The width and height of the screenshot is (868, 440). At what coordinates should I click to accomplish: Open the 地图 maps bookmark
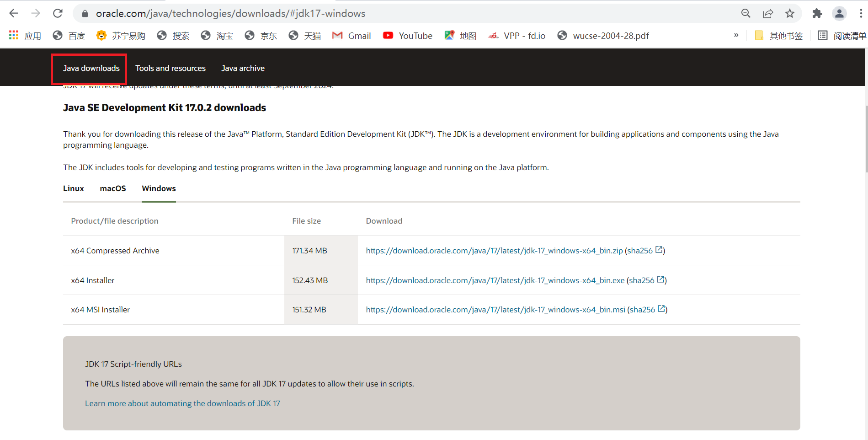pos(460,36)
